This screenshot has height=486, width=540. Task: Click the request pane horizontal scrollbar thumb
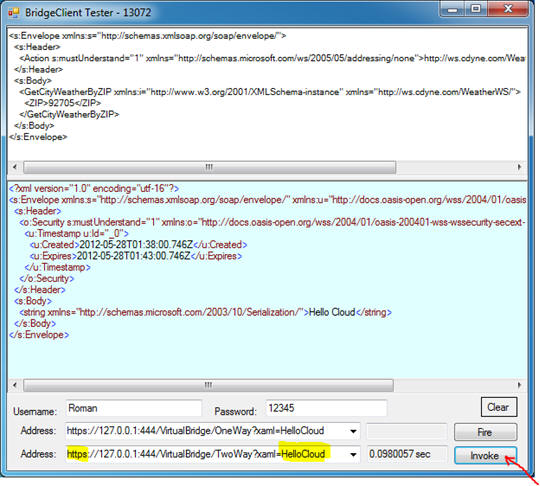[x=209, y=167]
